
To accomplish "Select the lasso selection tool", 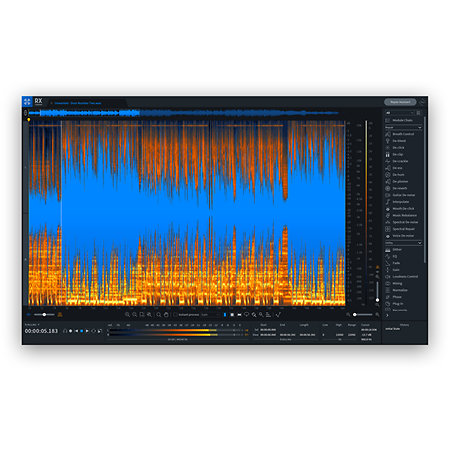I will 246,314.
